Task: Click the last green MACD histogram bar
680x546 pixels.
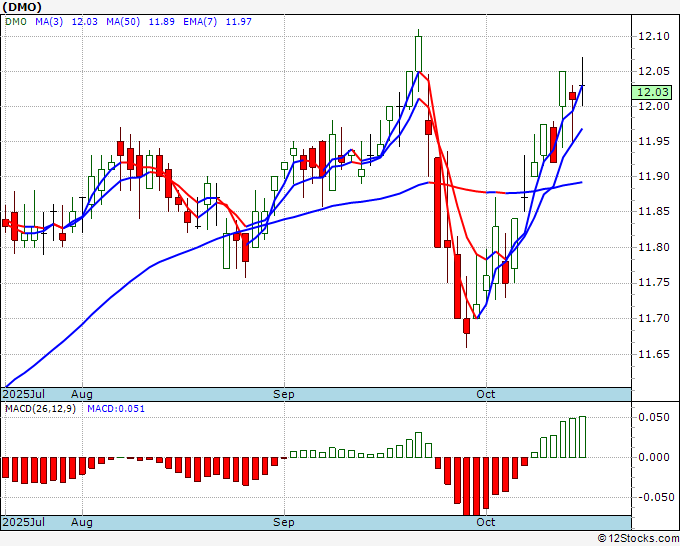Action: tap(582, 437)
